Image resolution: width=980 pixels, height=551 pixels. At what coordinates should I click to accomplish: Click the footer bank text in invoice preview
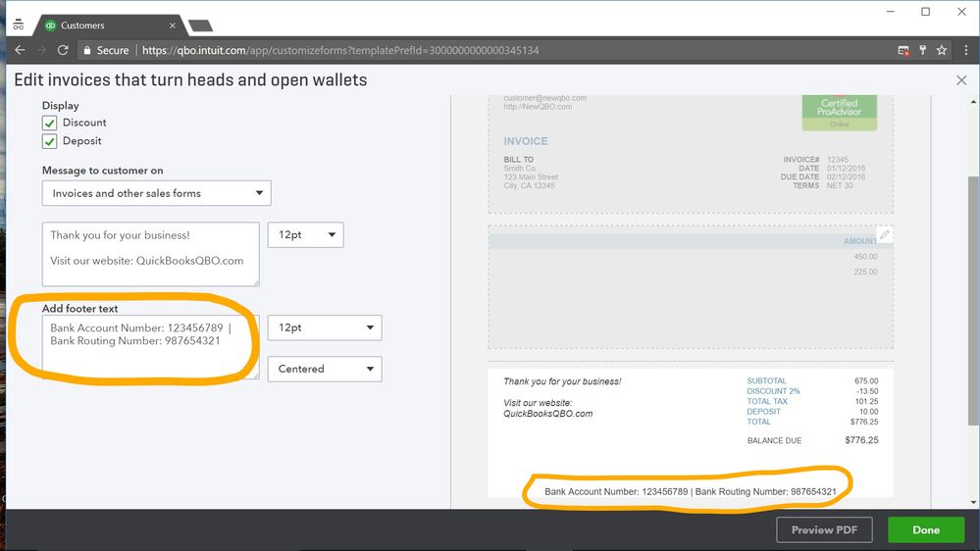[x=690, y=491]
